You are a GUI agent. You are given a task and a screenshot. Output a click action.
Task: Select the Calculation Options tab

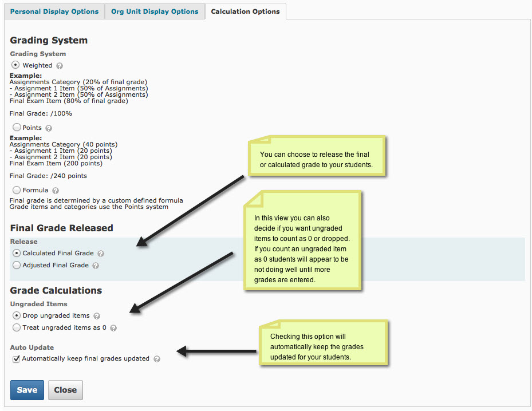pyautogui.click(x=245, y=11)
